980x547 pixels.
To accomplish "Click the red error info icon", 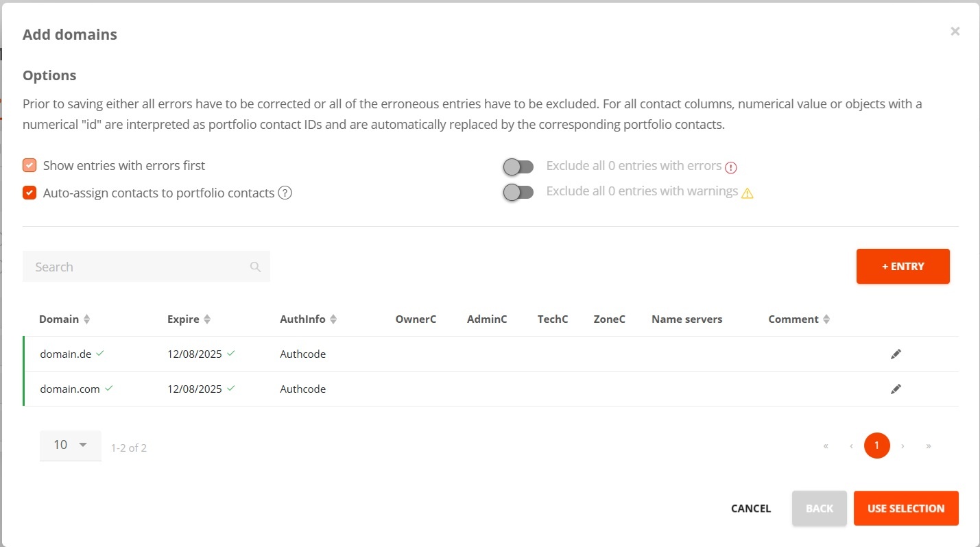I will coord(731,167).
